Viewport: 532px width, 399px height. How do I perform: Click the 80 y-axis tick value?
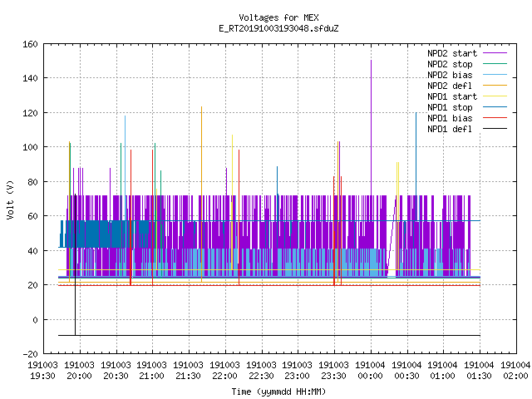pyautogui.click(x=32, y=182)
